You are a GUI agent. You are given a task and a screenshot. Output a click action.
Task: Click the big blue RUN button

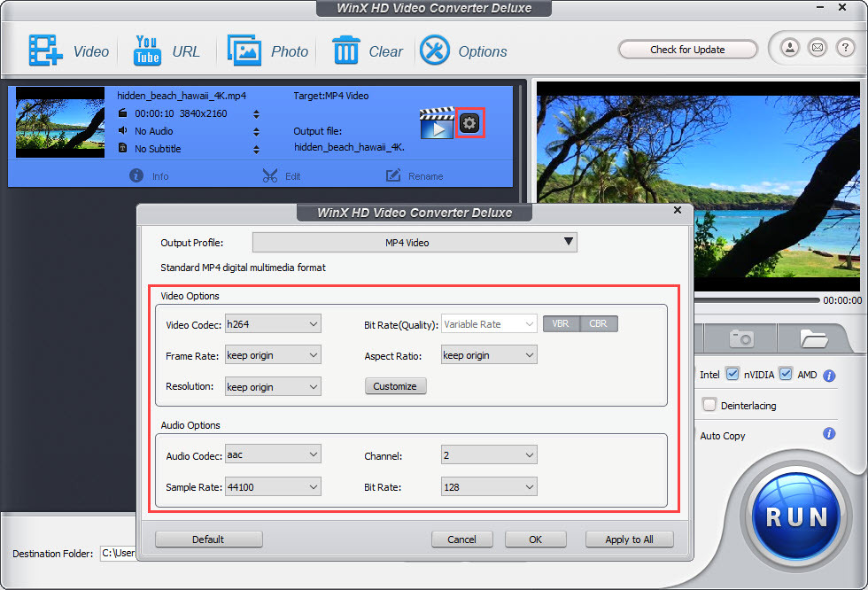point(796,516)
